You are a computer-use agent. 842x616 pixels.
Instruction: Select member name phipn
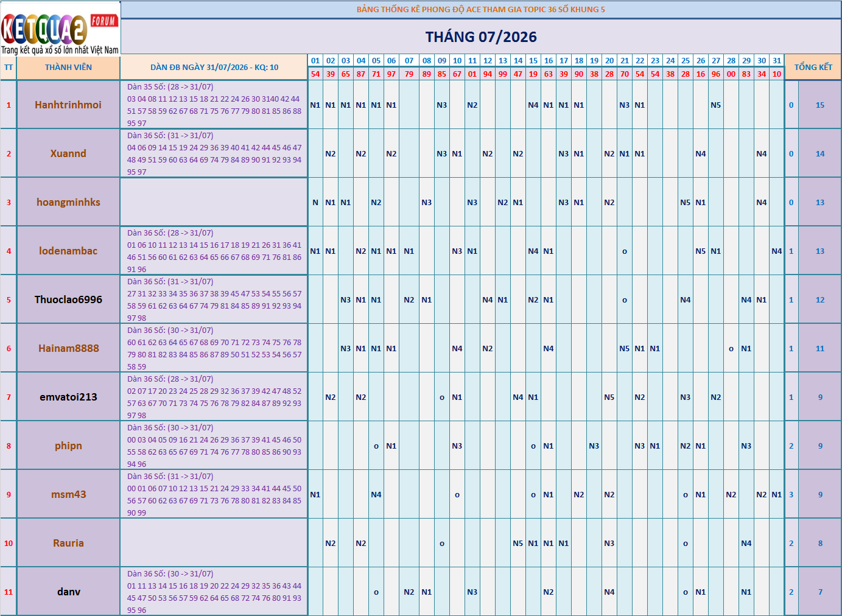coord(68,446)
